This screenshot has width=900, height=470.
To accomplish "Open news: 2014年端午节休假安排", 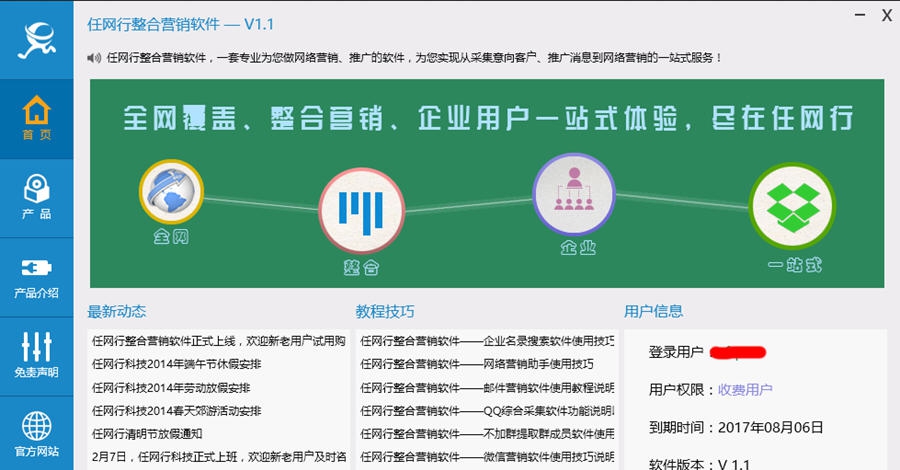I will [x=177, y=364].
